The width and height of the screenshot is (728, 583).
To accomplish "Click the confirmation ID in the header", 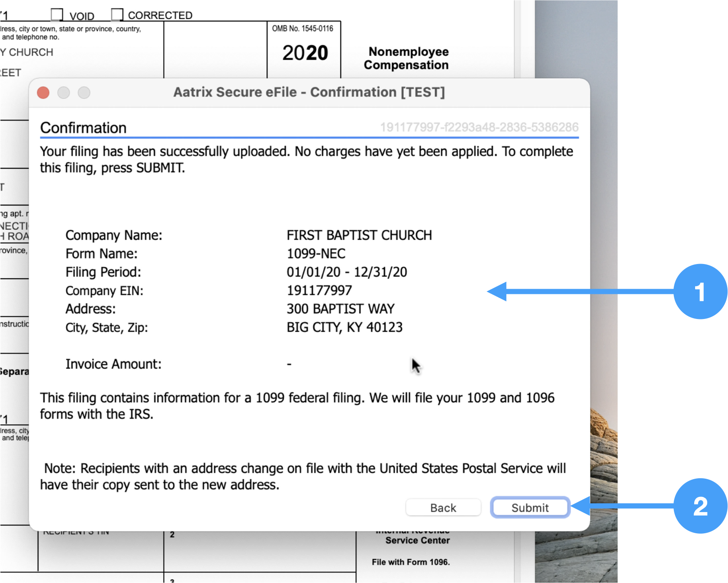I will click(479, 127).
